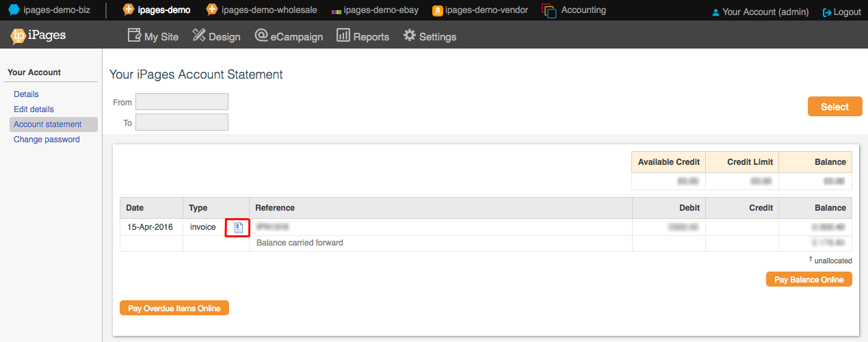
Task: Open Change password in the sidebar
Action: (x=47, y=140)
